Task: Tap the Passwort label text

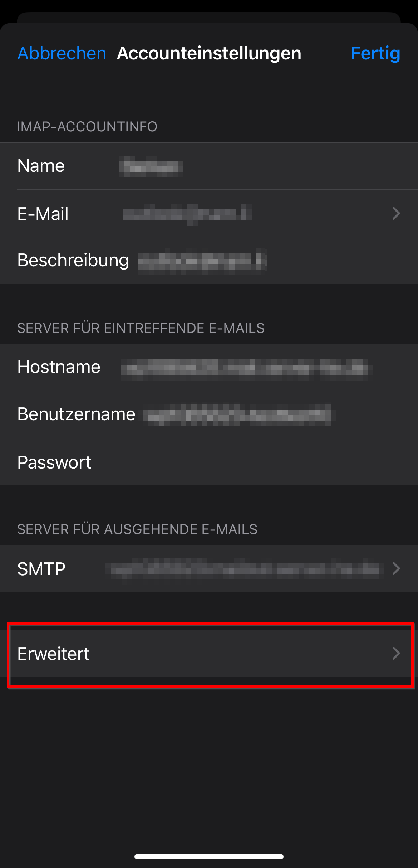Action: click(54, 462)
